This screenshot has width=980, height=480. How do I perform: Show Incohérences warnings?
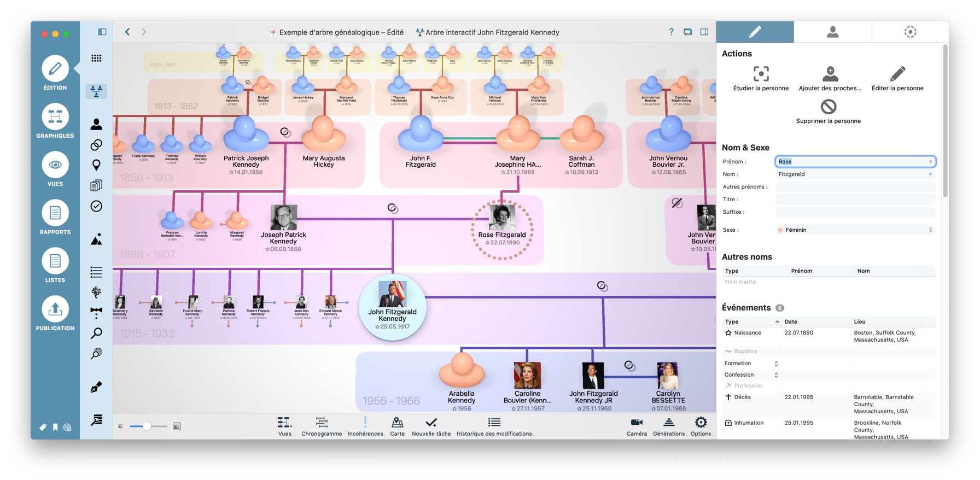click(x=365, y=426)
